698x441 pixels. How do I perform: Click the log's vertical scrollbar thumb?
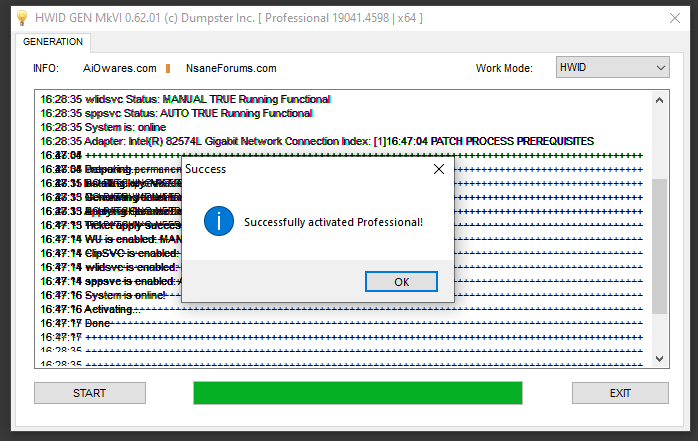pos(660,245)
